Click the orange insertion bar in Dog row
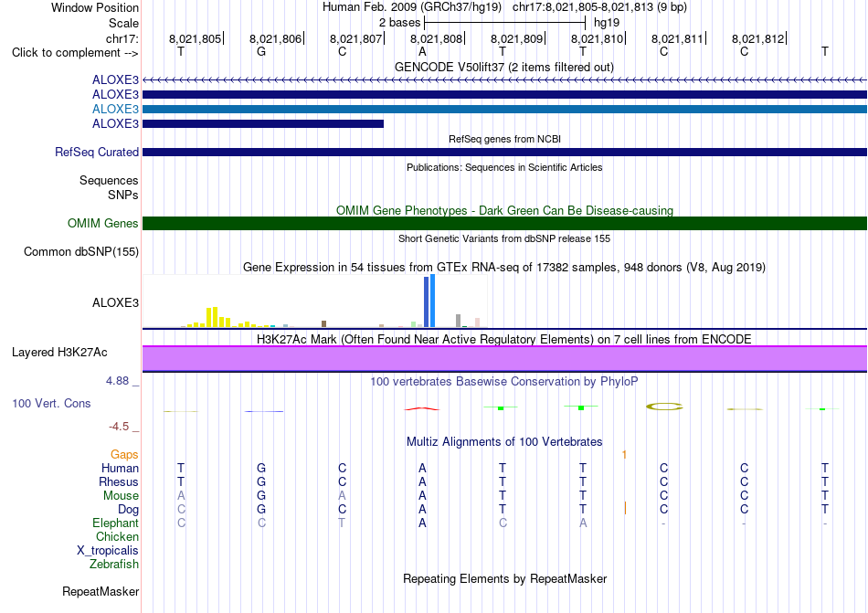This screenshot has height=613, width=868. 625,508
